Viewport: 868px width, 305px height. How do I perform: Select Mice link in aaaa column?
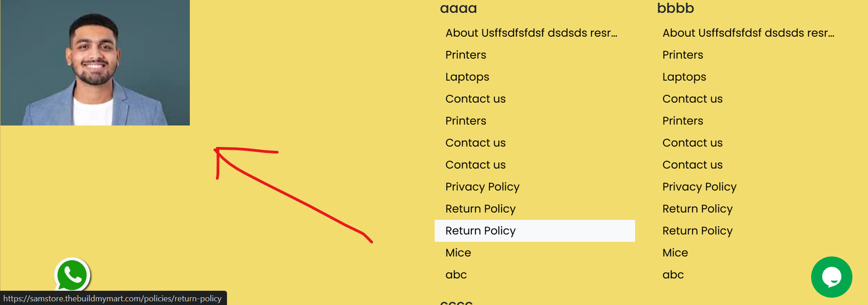(458, 253)
